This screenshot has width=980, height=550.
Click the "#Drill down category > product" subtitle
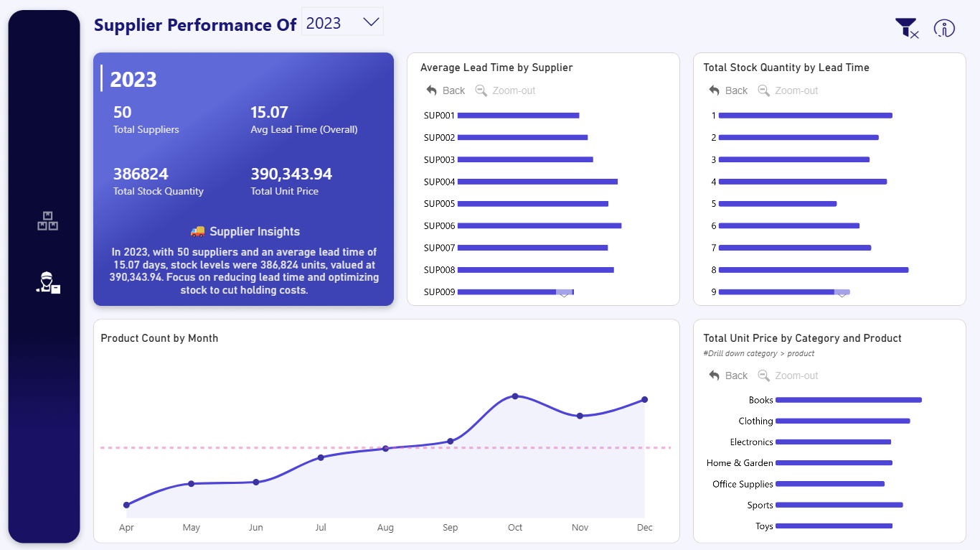pyautogui.click(x=759, y=353)
